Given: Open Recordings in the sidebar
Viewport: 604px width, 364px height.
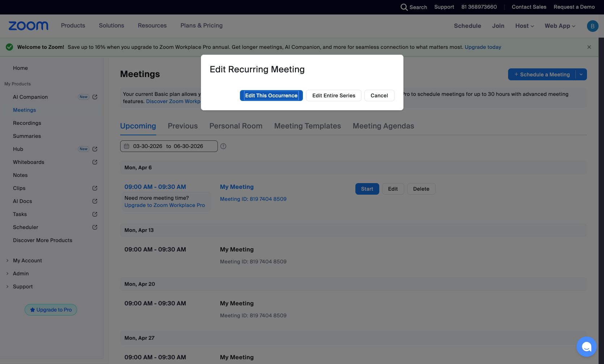Looking at the screenshot, I should click(27, 123).
